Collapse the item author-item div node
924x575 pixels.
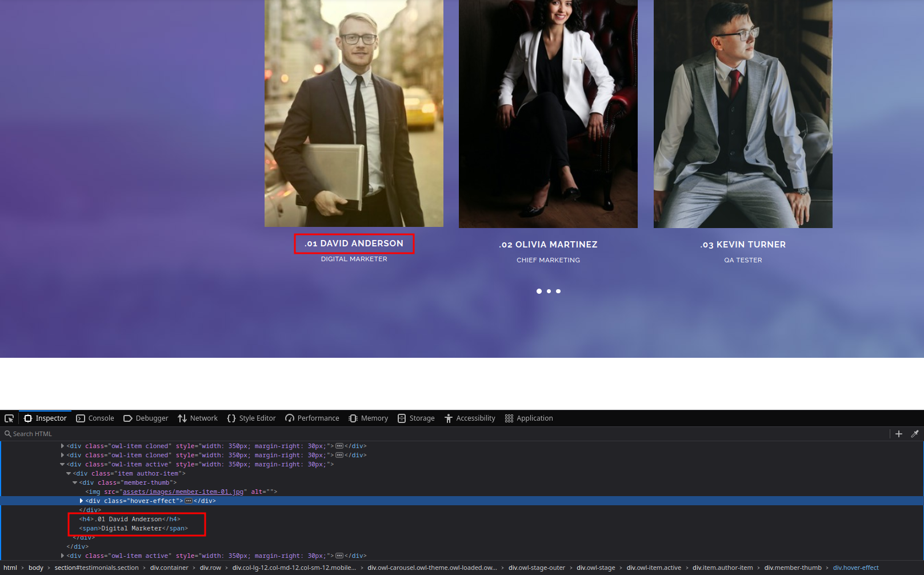point(69,473)
